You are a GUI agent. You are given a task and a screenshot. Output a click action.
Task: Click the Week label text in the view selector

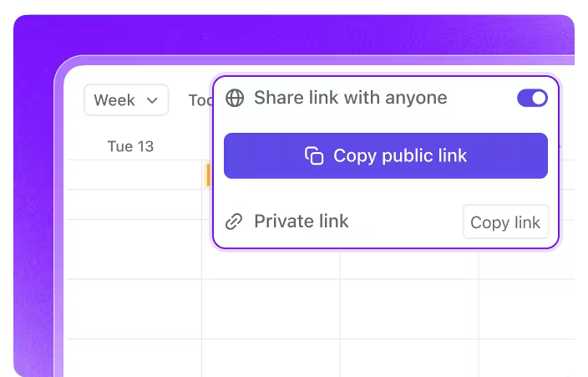point(114,100)
